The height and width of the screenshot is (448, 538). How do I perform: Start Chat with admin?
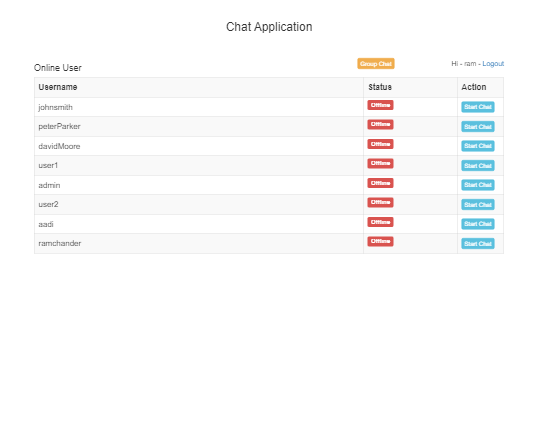478,185
